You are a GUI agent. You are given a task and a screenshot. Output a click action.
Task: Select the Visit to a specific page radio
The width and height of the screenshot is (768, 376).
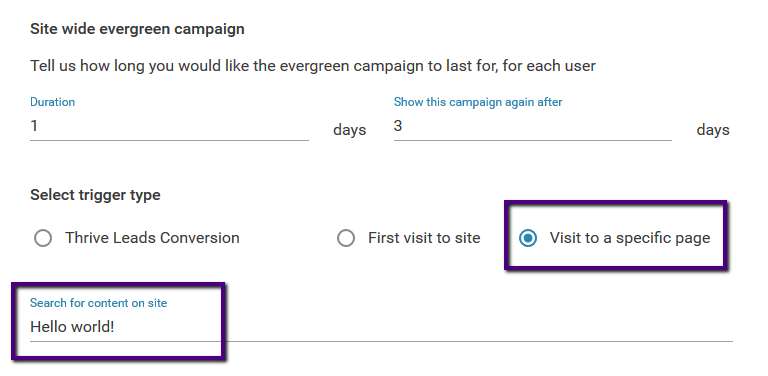pos(528,238)
